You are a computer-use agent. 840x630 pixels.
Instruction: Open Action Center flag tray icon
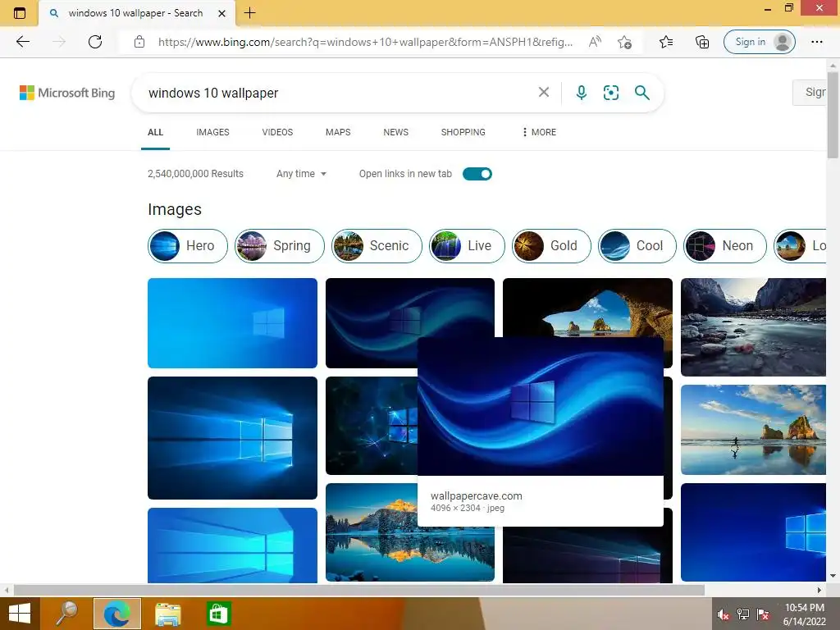[x=763, y=614]
